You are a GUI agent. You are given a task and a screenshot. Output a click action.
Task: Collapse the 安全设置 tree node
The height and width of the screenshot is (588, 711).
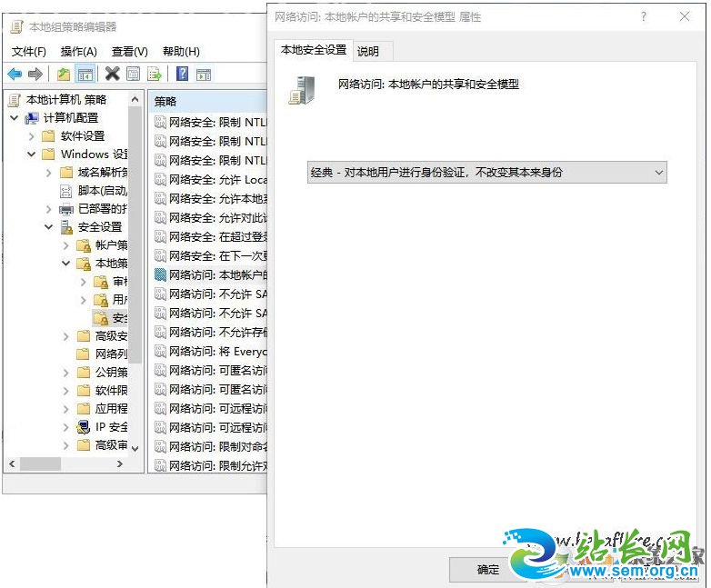pos(48,227)
